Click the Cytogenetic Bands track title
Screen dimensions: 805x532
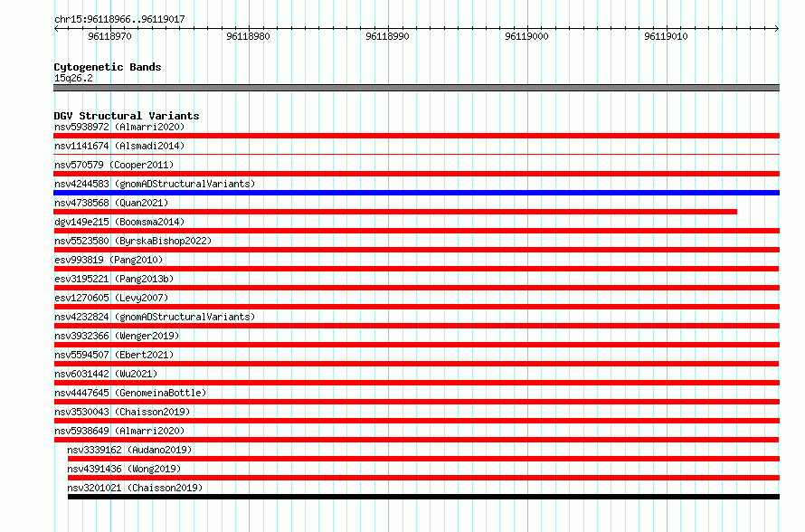(108, 67)
